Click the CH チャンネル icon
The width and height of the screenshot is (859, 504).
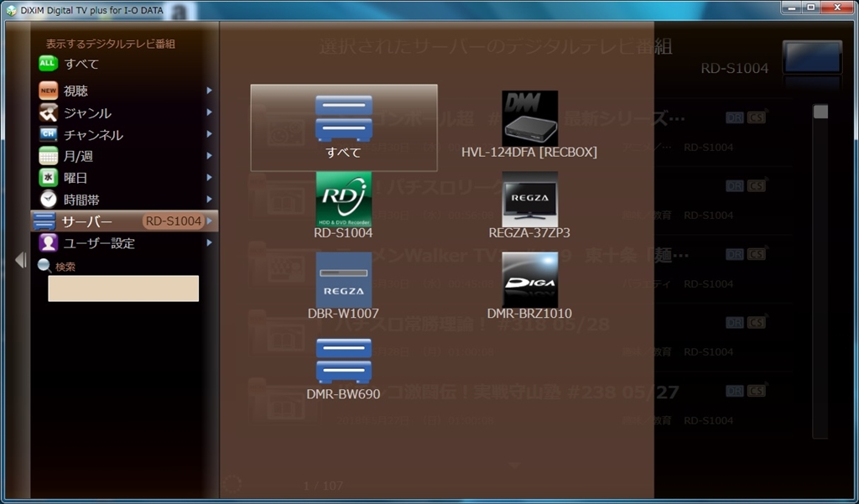(48, 134)
